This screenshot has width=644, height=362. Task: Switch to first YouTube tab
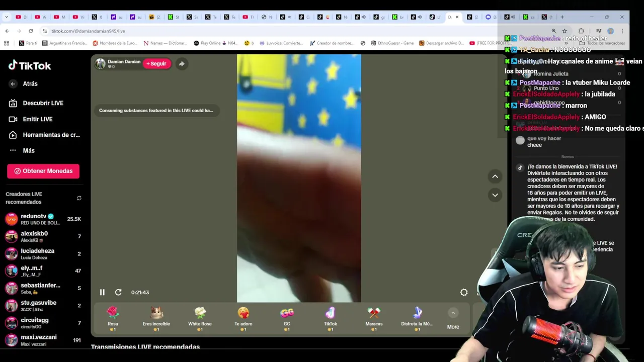[21, 17]
